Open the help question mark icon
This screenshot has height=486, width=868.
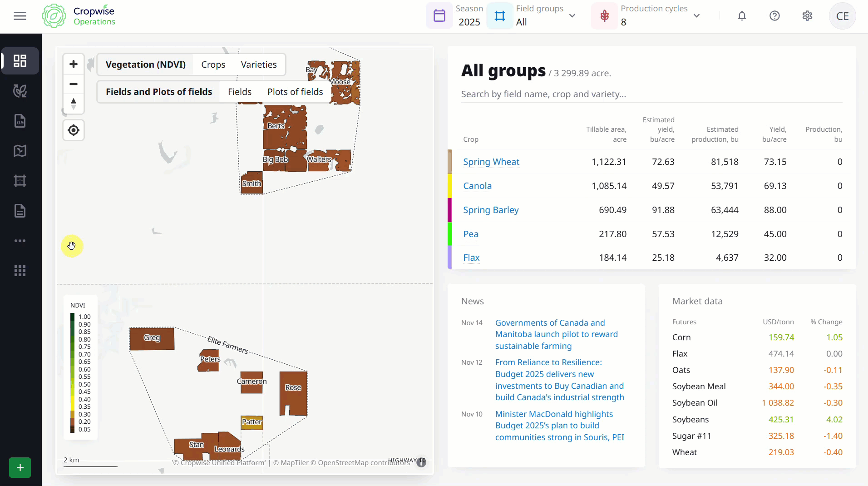[x=774, y=16]
